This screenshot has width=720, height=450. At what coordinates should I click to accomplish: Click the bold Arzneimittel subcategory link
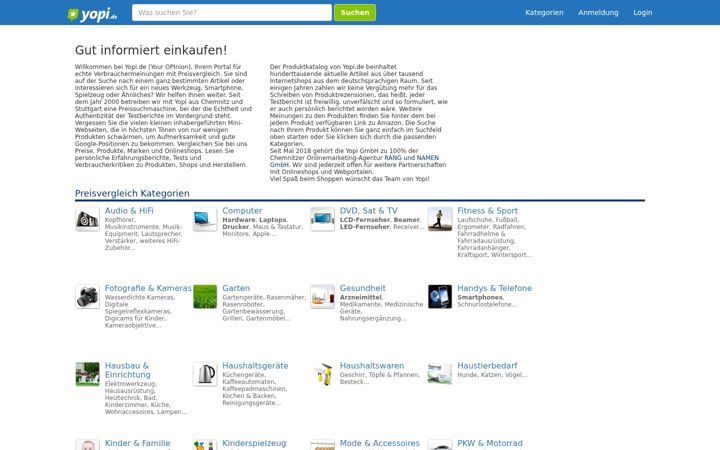[x=361, y=298]
